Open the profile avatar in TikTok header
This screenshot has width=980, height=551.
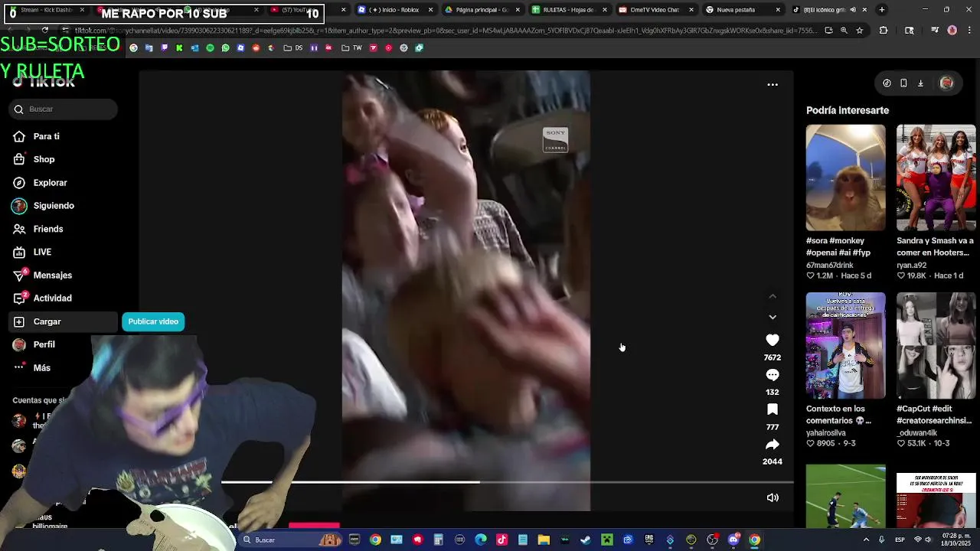pyautogui.click(x=946, y=83)
